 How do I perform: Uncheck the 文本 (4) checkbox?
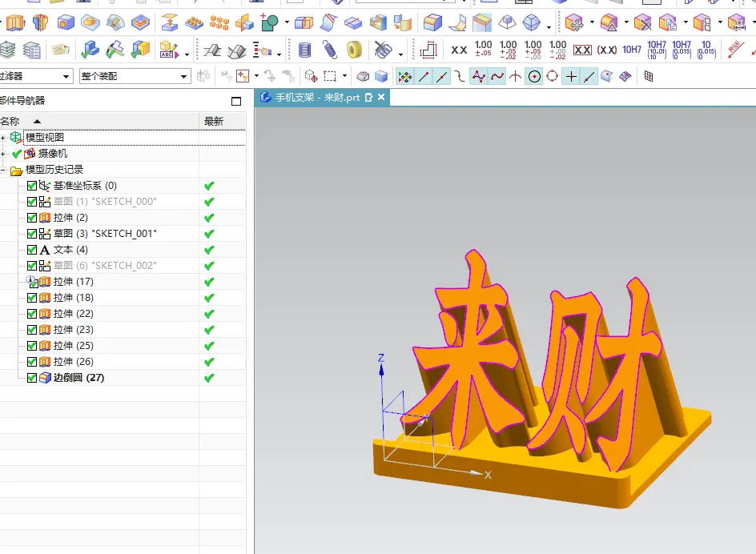click(x=32, y=250)
